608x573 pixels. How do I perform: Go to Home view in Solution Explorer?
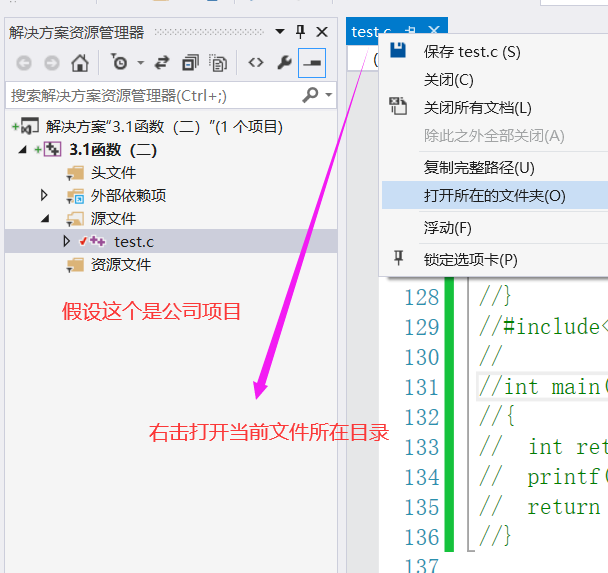(x=80, y=63)
